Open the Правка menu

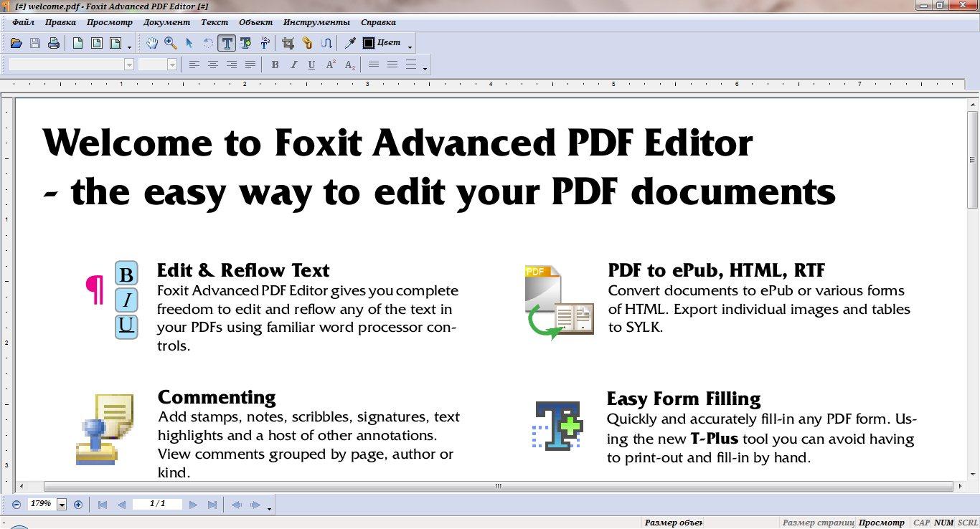pos(60,22)
